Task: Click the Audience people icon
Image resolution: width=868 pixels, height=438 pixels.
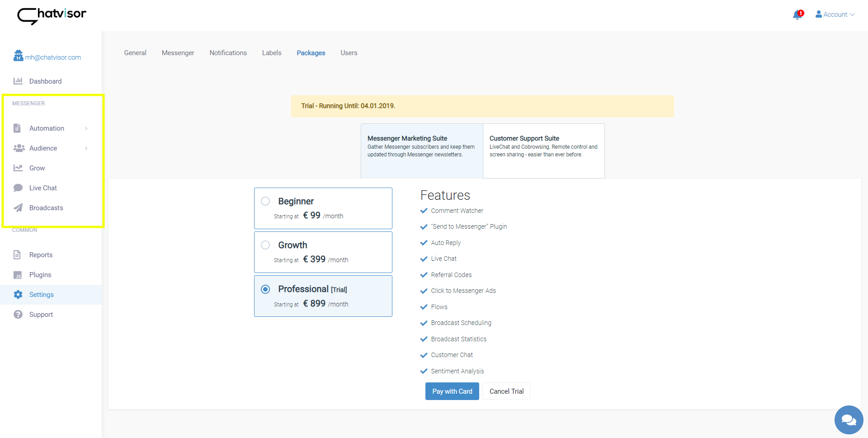Action: point(19,148)
